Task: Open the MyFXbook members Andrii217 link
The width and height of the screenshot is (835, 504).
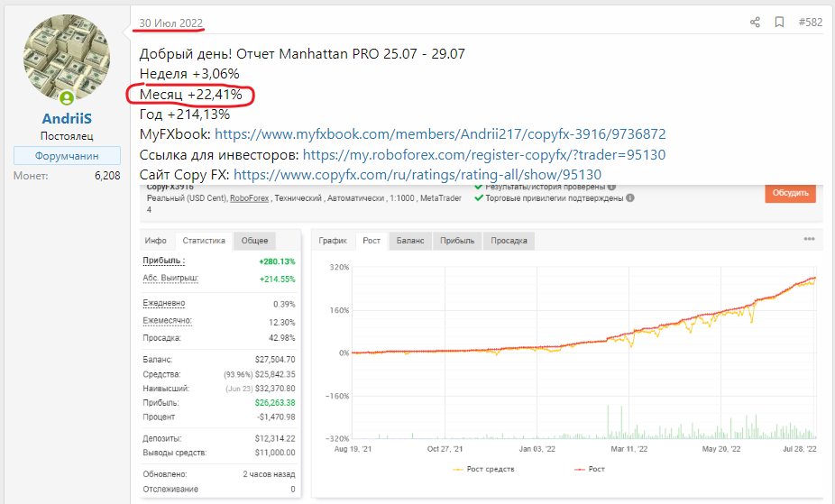Action: [x=440, y=134]
